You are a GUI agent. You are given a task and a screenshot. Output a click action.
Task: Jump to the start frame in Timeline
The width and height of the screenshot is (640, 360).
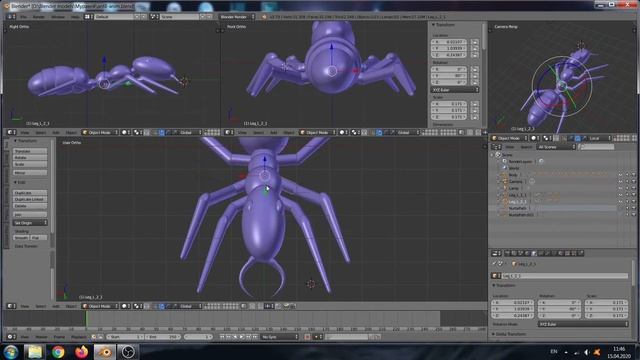(222, 337)
